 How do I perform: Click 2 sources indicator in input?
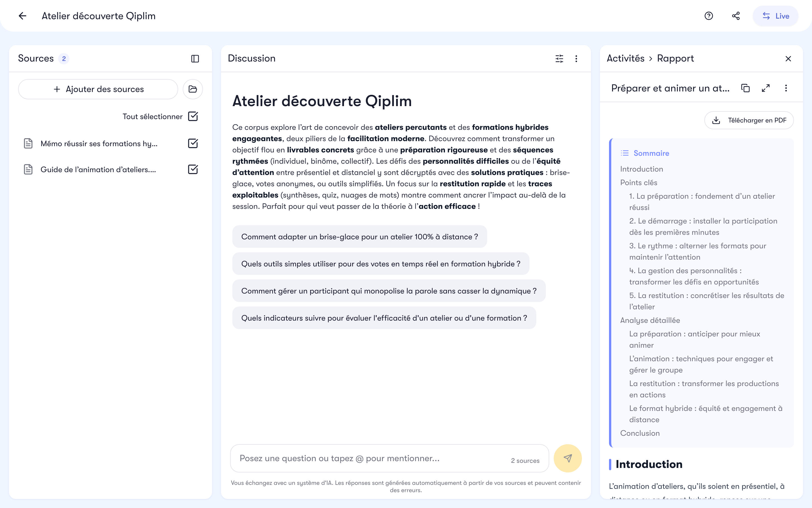click(525, 461)
